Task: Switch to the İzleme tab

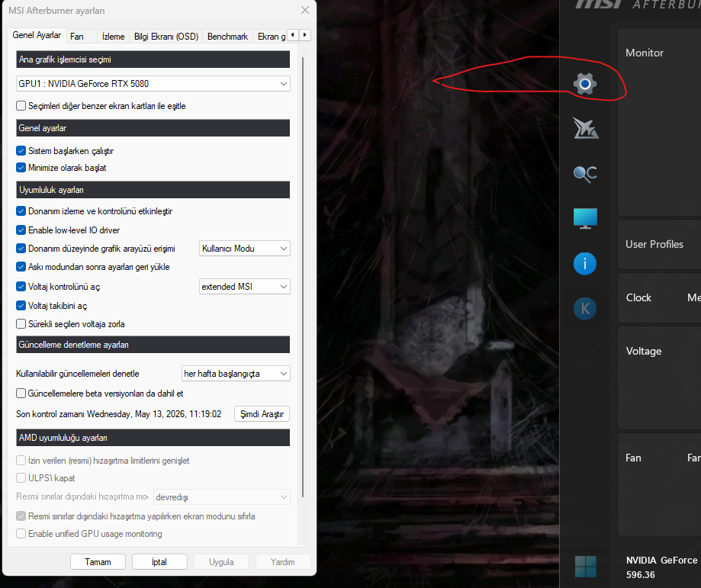Action: click(113, 37)
